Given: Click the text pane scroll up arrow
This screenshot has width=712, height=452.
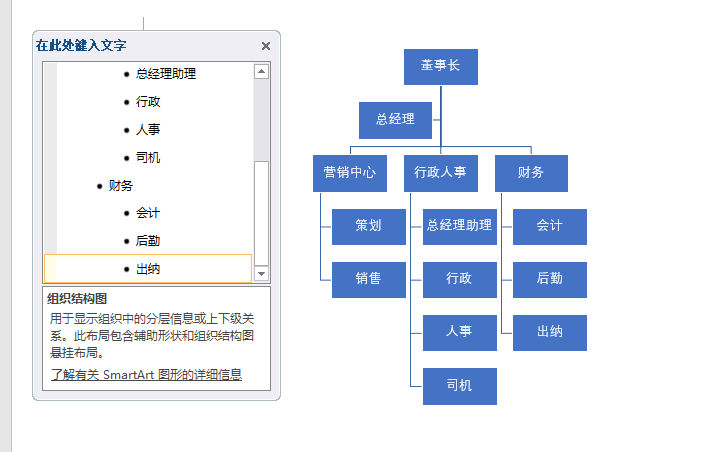Looking at the screenshot, I should [x=261, y=71].
